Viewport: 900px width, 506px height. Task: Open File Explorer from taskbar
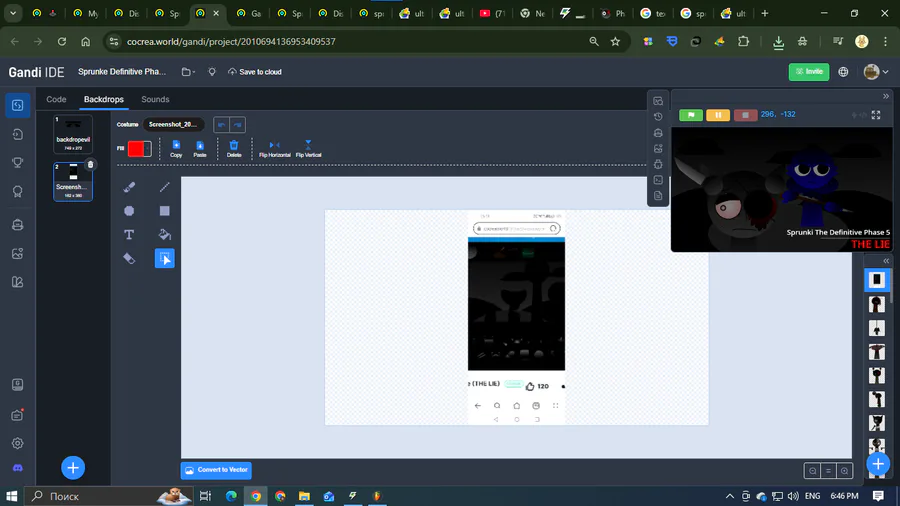point(304,496)
